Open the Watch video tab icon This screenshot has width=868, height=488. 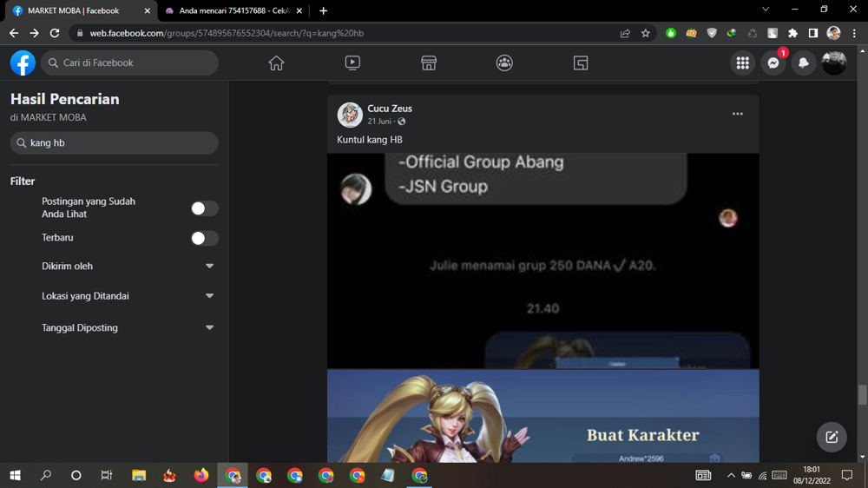(x=352, y=63)
